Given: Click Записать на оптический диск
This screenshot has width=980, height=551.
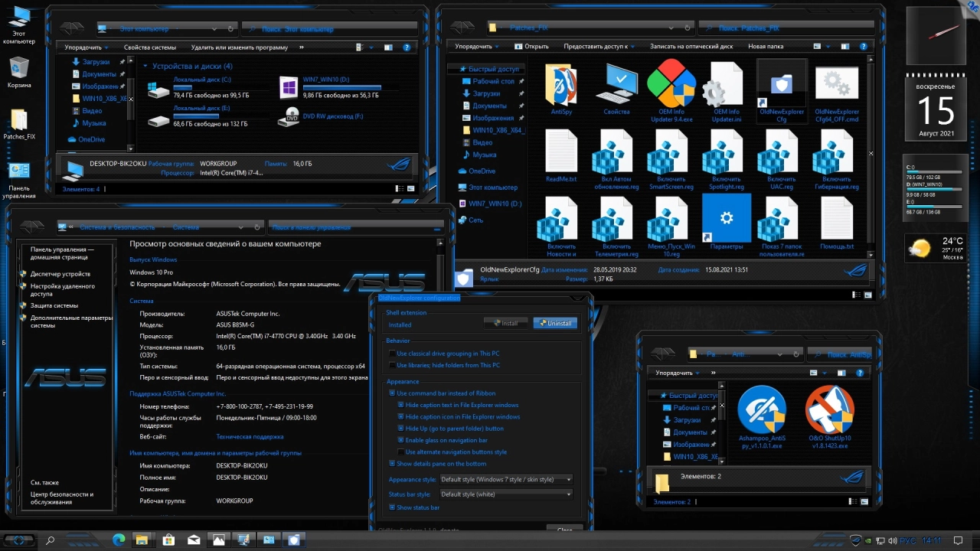Looking at the screenshot, I should (x=691, y=46).
